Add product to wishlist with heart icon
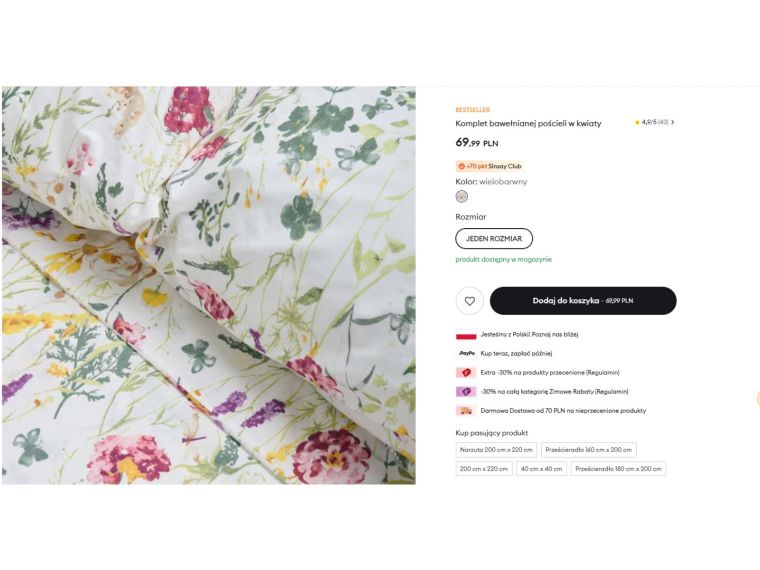 tap(469, 301)
